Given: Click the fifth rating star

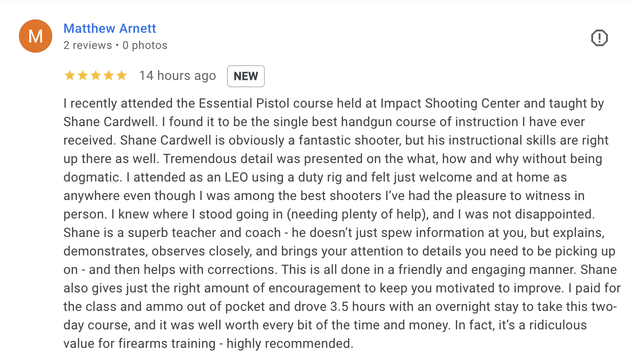Looking at the screenshot, I should [122, 76].
